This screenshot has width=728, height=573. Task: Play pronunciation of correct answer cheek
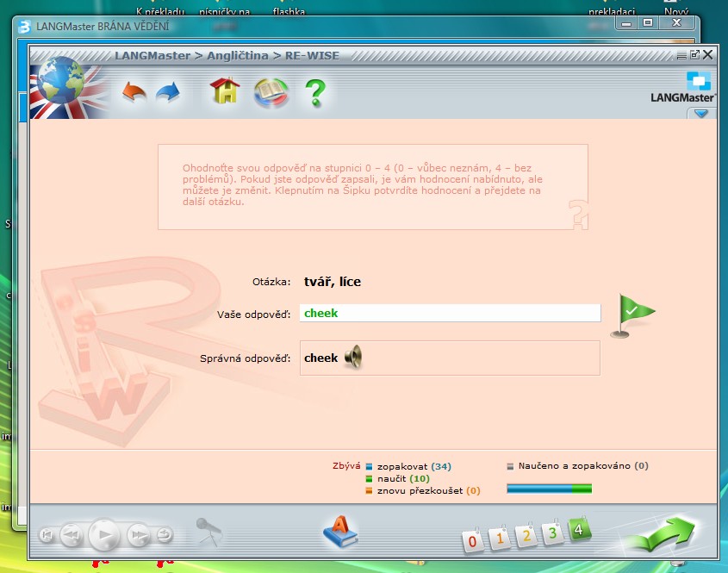pyautogui.click(x=353, y=358)
